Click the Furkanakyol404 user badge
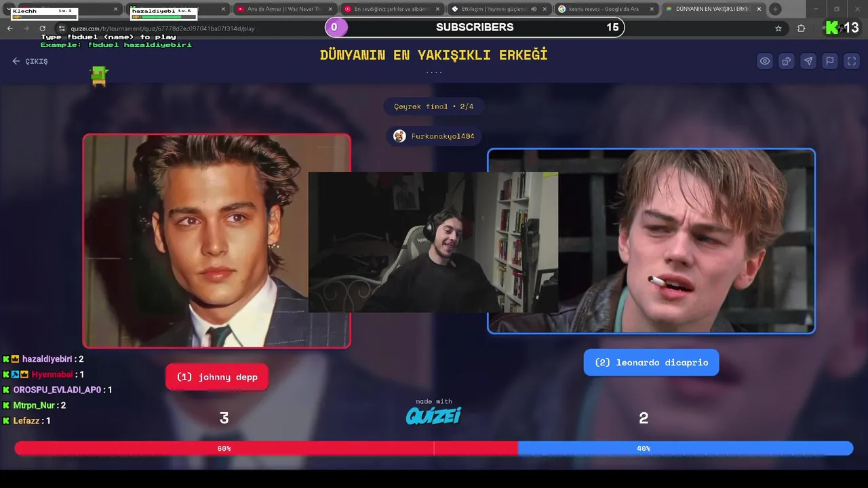This screenshot has width=868, height=488. tap(434, 136)
